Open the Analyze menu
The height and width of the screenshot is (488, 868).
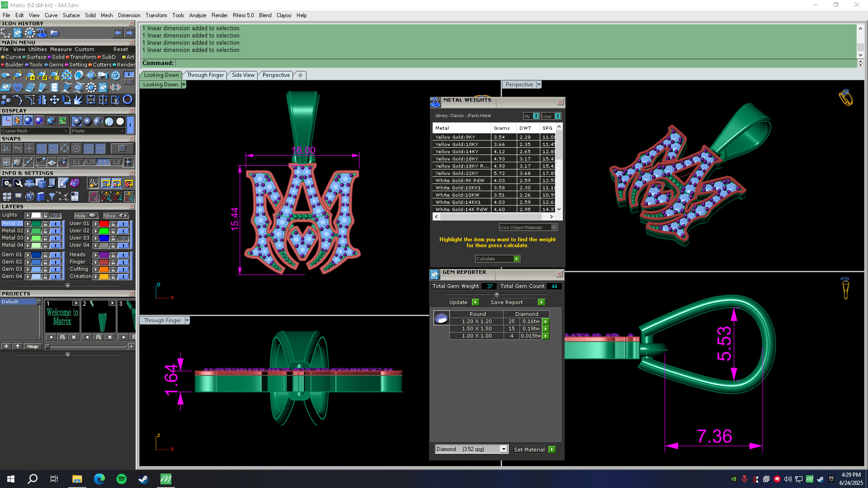coord(197,15)
